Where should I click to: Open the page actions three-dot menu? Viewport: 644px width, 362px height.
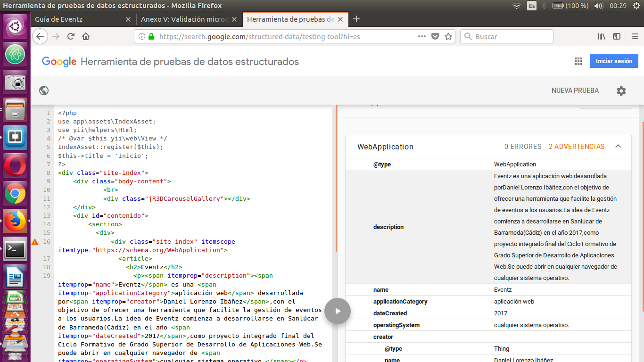coord(422,36)
